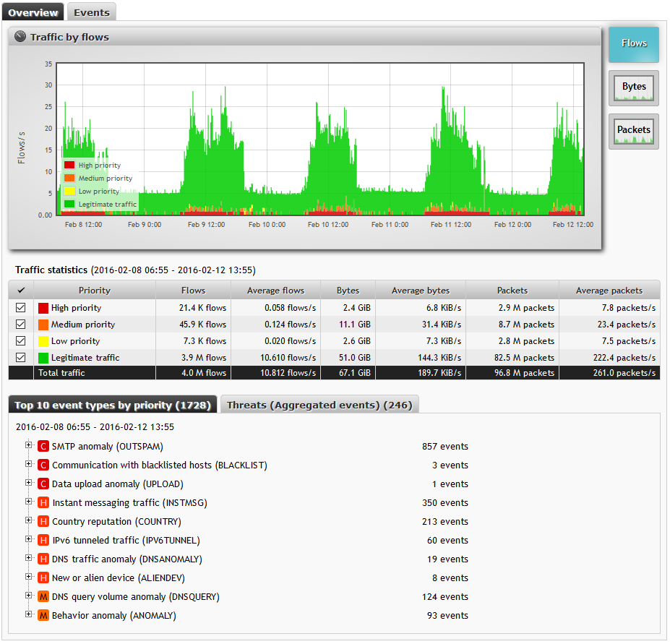Expand the Instant messaging traffic entry
Viewport: 670px width, 644px height.
28,502
